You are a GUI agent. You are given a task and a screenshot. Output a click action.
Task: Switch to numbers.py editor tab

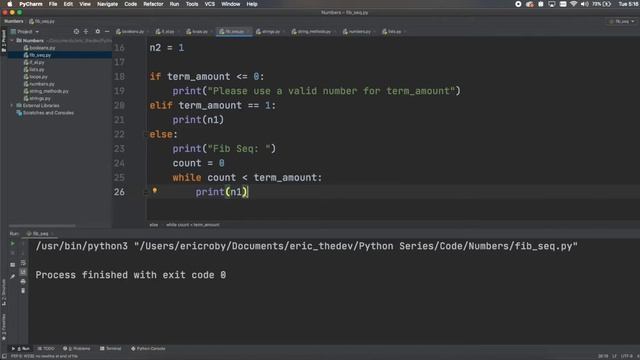click(x=357, y=31)
